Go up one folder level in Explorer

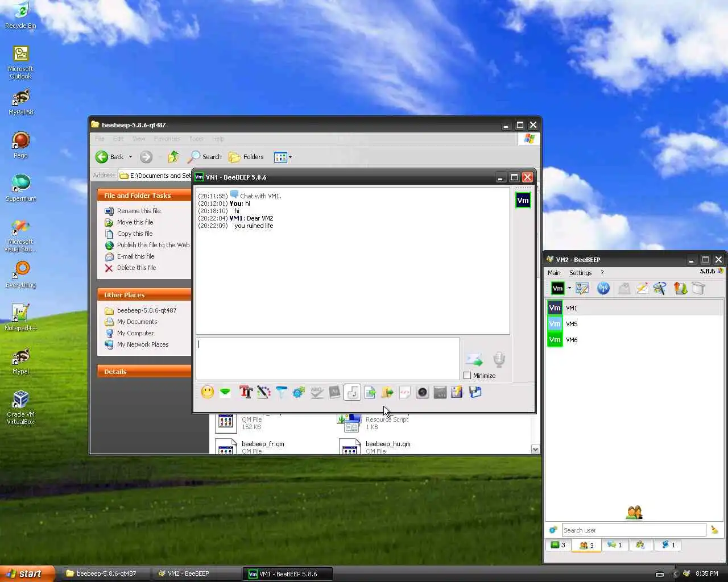click(173, 157)
